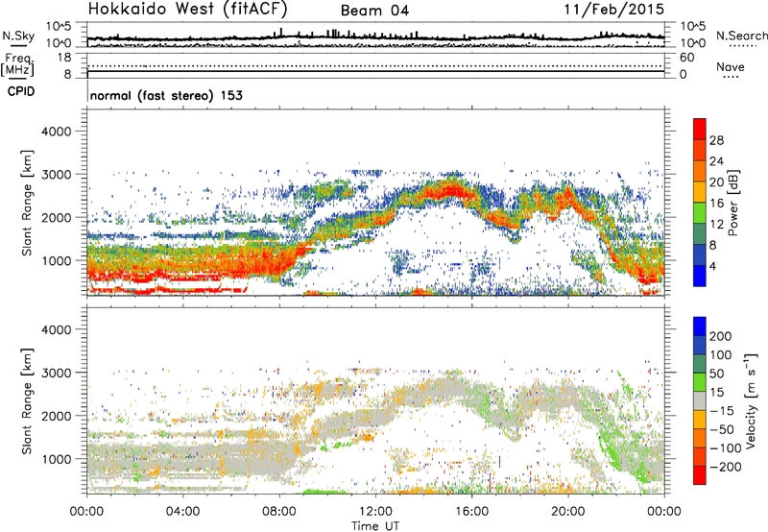Click the "N.Sky" legend label
This screenshot has height=532, width=768.
click(18, 36)
